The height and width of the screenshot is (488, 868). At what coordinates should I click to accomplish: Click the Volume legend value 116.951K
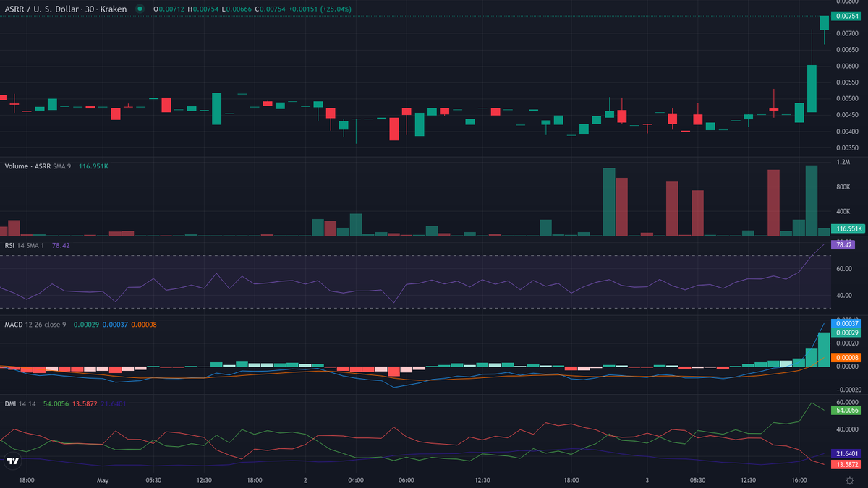coord(92,166)
